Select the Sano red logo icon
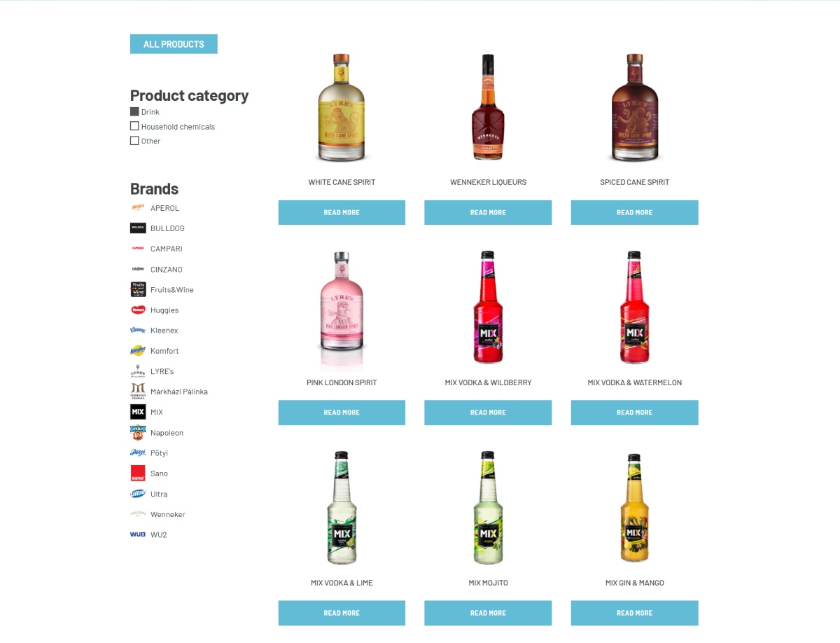 coord(138,473)
